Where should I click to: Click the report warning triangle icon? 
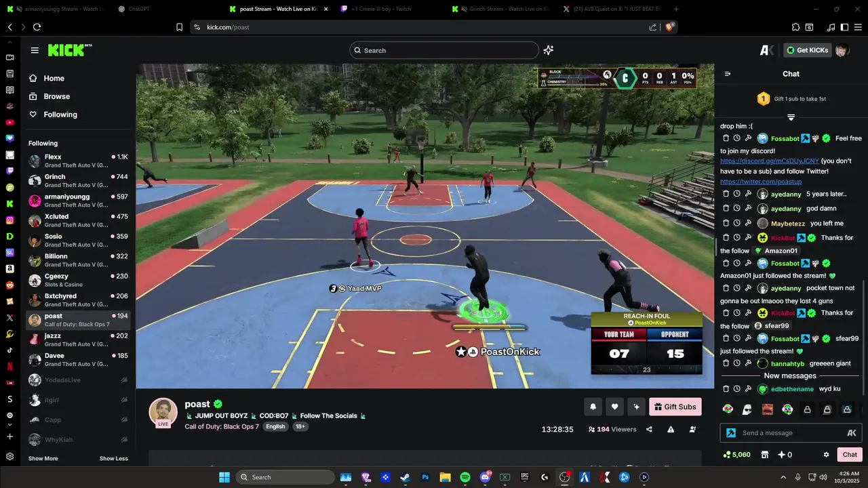671,429
